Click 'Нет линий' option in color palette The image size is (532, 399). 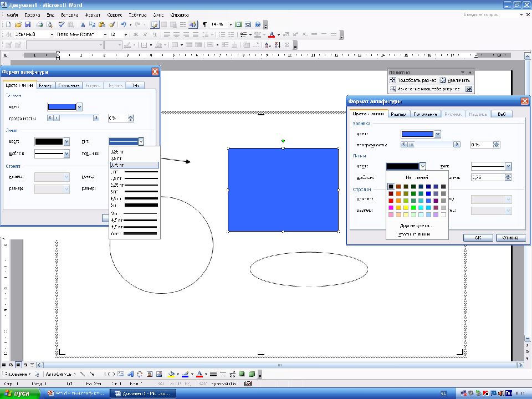point(417,177)
